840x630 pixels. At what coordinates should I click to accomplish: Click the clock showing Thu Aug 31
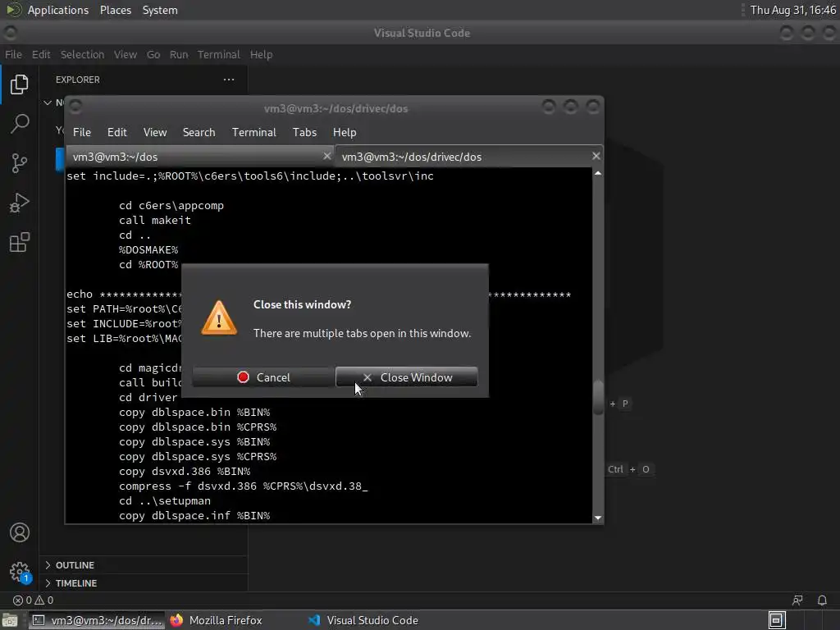792,10
